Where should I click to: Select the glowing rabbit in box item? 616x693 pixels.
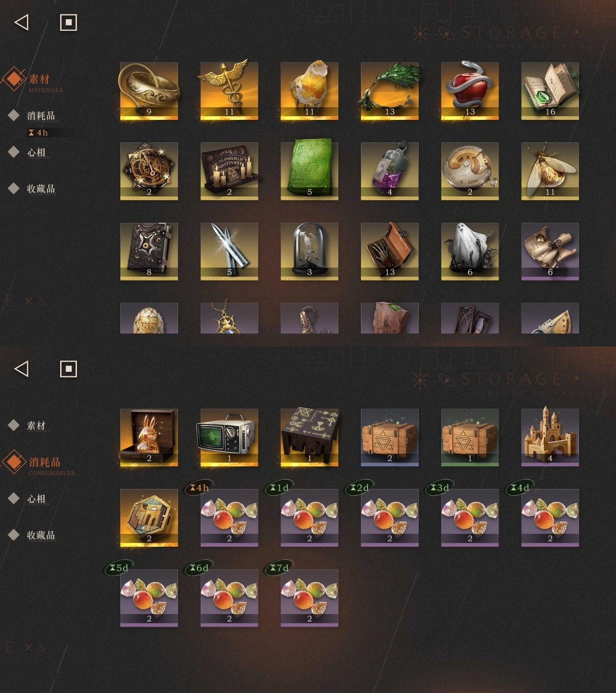pos(149,437)
